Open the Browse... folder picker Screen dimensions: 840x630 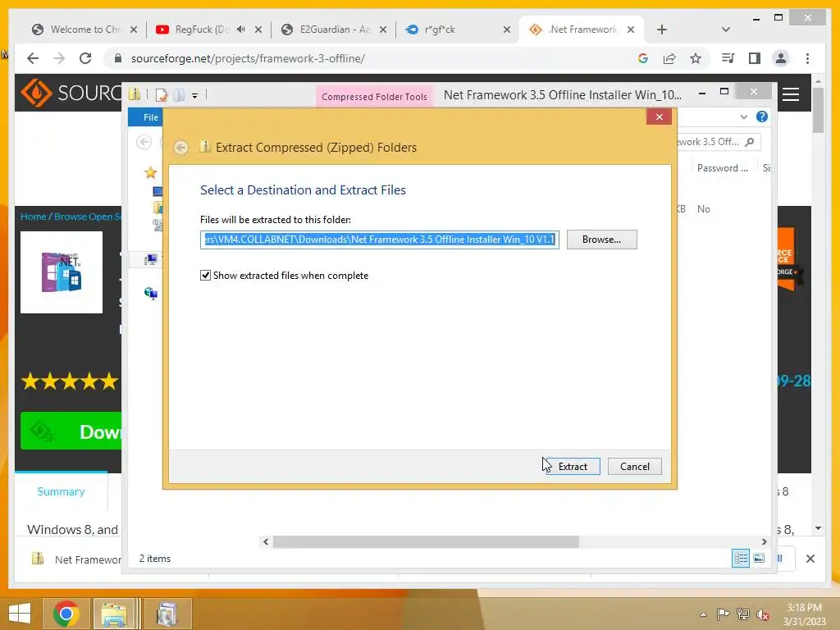click(x=601, y=240)
